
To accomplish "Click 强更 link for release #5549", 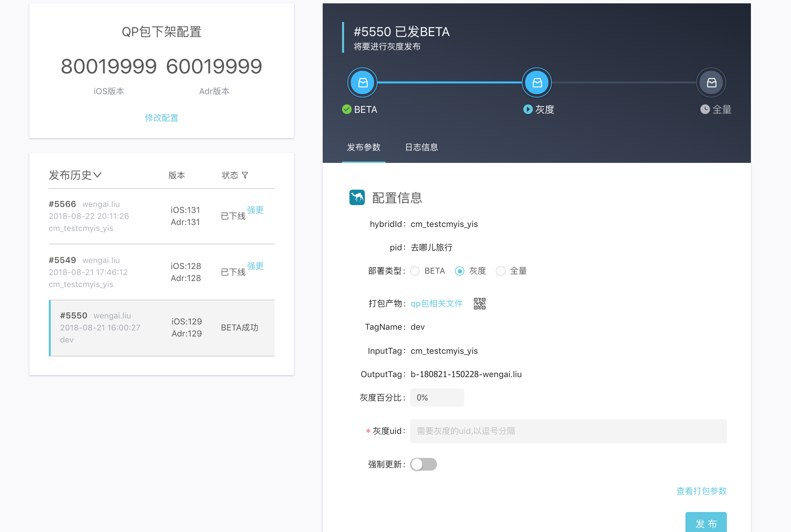I will [x=255, y=266].
